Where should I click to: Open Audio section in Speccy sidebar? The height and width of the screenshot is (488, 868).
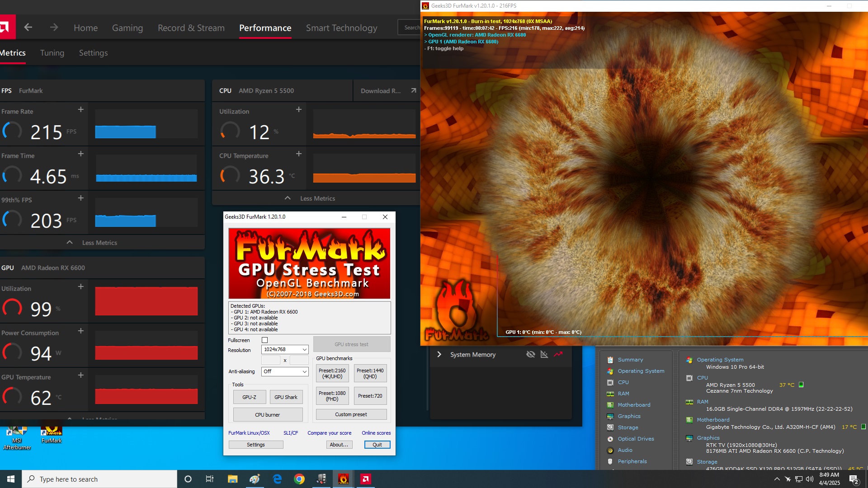pyautogui.click(x=625, y=450)
